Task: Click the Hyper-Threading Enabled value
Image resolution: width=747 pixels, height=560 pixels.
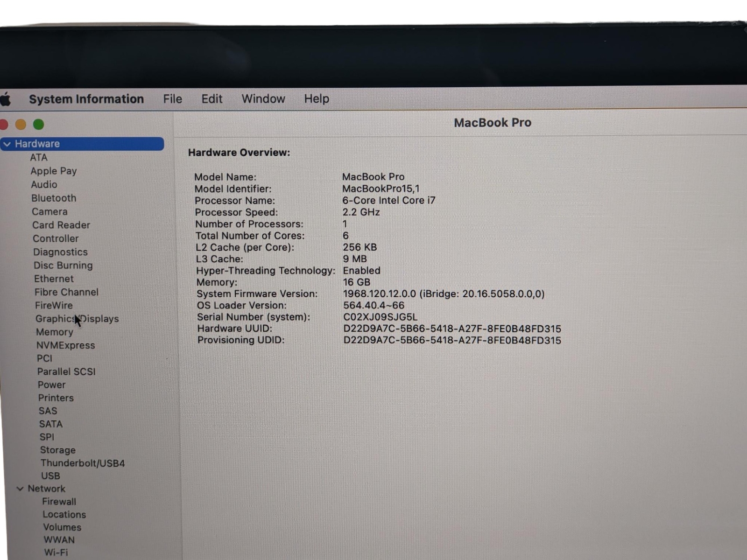Action: click(361, 270)
